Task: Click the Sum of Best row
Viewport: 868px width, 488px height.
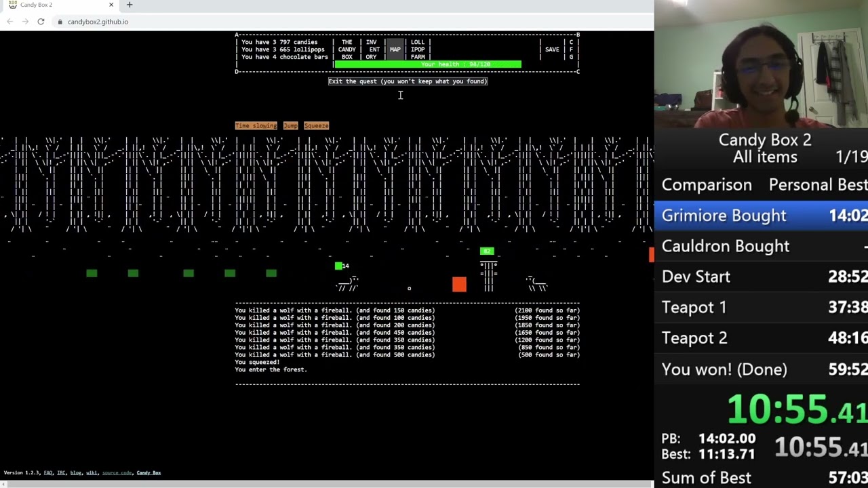Action: (761, 478)
